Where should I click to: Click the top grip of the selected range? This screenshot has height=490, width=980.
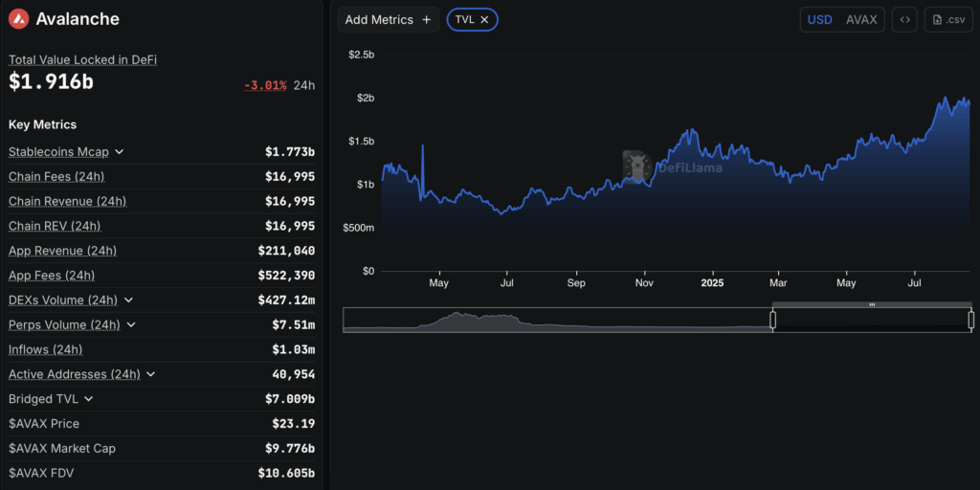872,304
